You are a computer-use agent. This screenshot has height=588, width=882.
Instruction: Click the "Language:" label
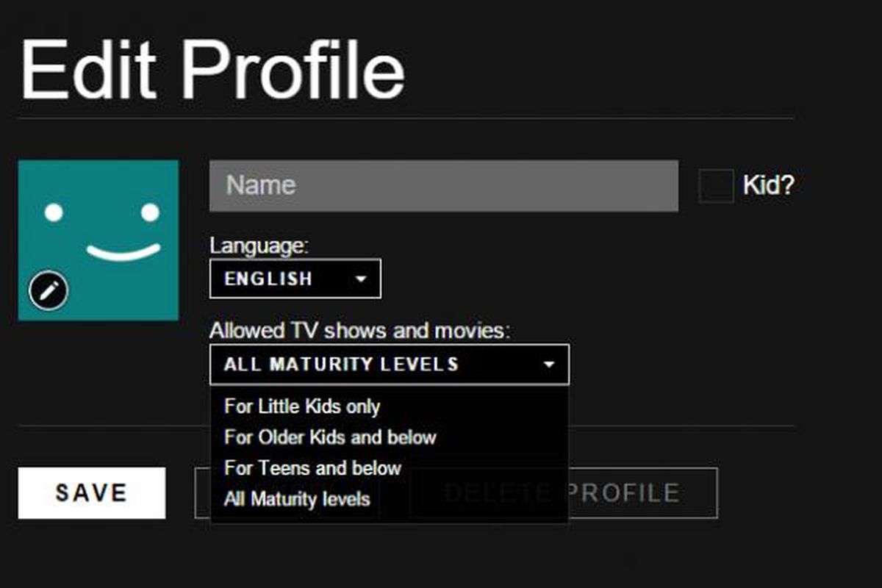pyautogui.click(x=259, y=245)
